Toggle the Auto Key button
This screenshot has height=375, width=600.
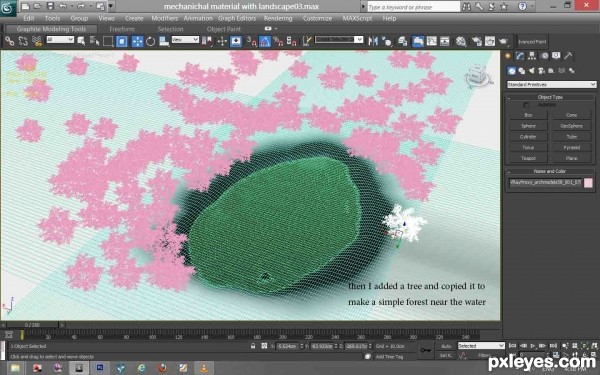[x=446, y=346]
